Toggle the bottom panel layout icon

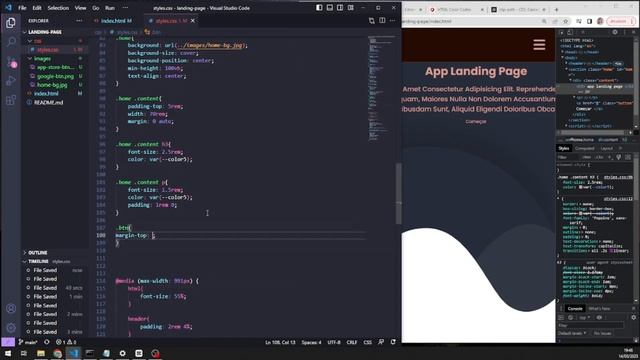coord(330,8)
